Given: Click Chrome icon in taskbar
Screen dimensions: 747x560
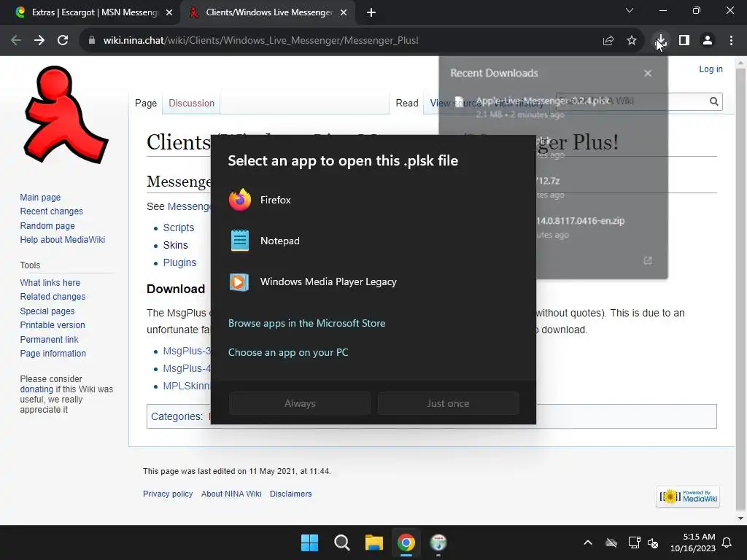Looking at the screenshot, I should 406,542.
